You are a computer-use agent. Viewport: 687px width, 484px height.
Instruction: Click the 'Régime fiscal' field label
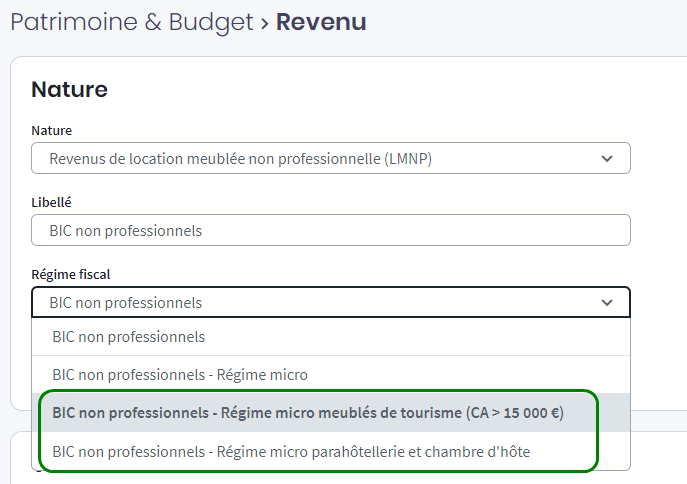71,274
